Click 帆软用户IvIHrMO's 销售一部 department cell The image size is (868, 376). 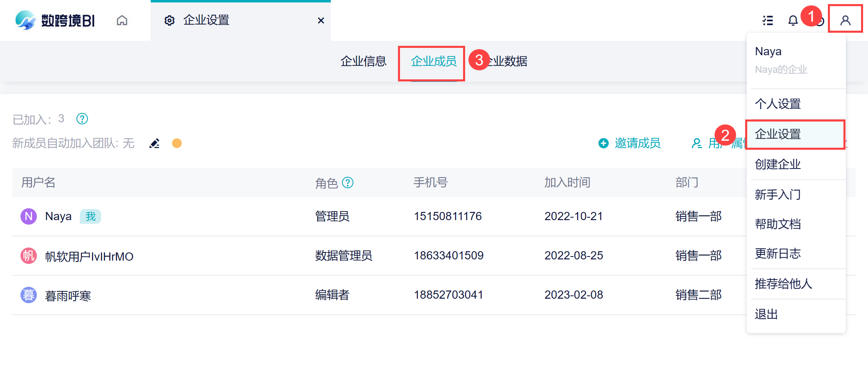(x=698, y=256)
